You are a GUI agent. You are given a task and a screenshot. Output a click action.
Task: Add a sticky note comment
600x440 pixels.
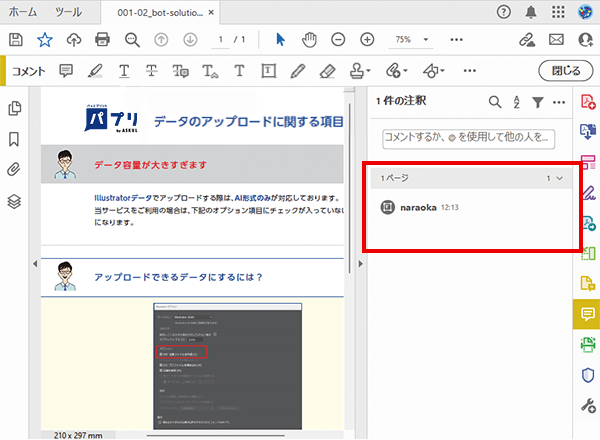click(x=66, y=71)
